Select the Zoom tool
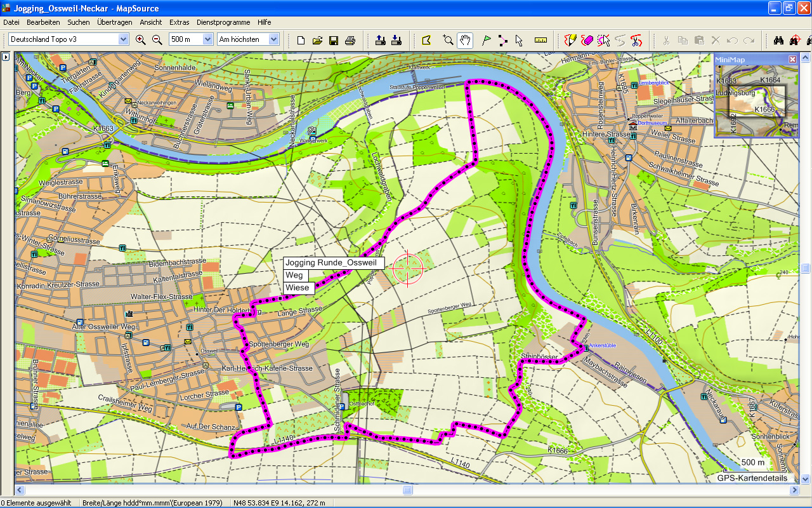The height and width of the screenshot is (508, 812). pyautogui.click(x=449, y=40)
